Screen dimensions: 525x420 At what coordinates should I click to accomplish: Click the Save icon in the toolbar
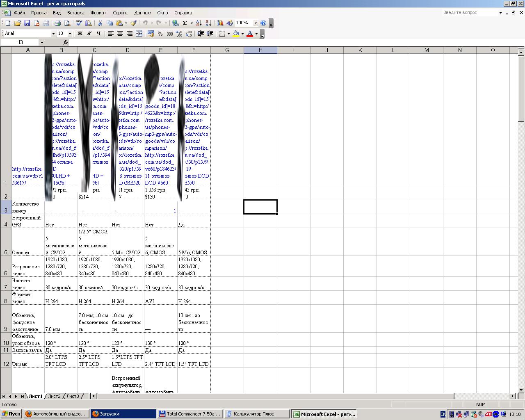coord(27,23)
